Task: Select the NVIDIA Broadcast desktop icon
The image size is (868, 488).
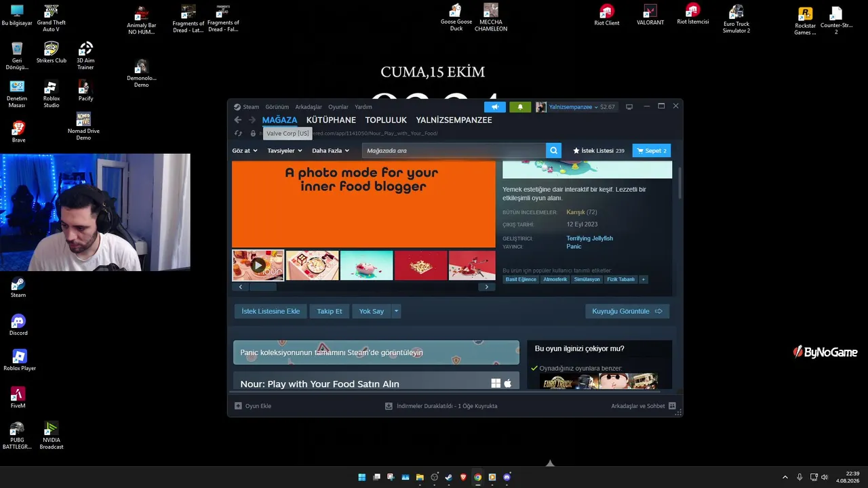Action: pos(51,435)
